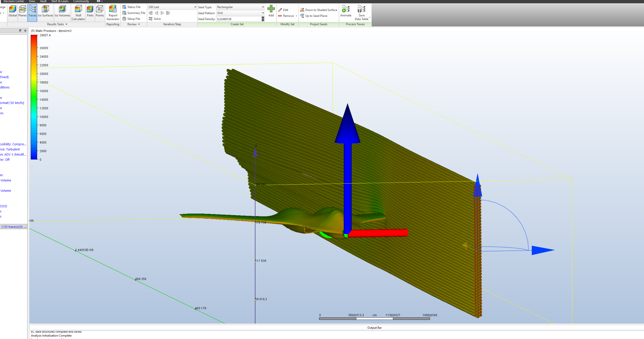Viewport: 644px width, 339px height.
Task: Open the Seed Type dropdown
Action: [262, 7]
